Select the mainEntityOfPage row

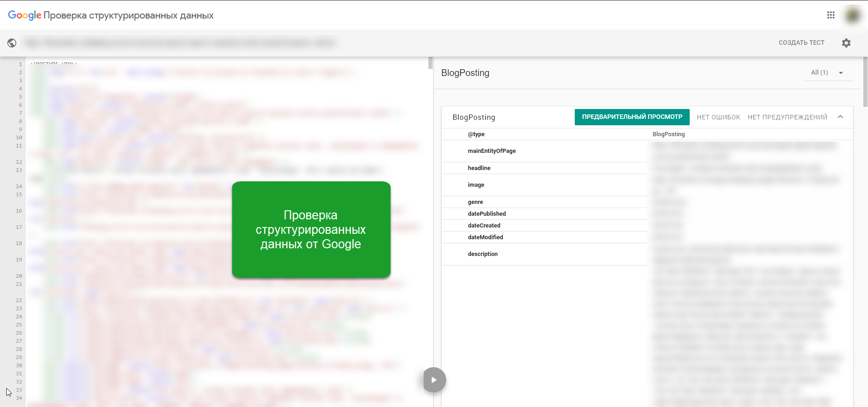click(647, 151)
